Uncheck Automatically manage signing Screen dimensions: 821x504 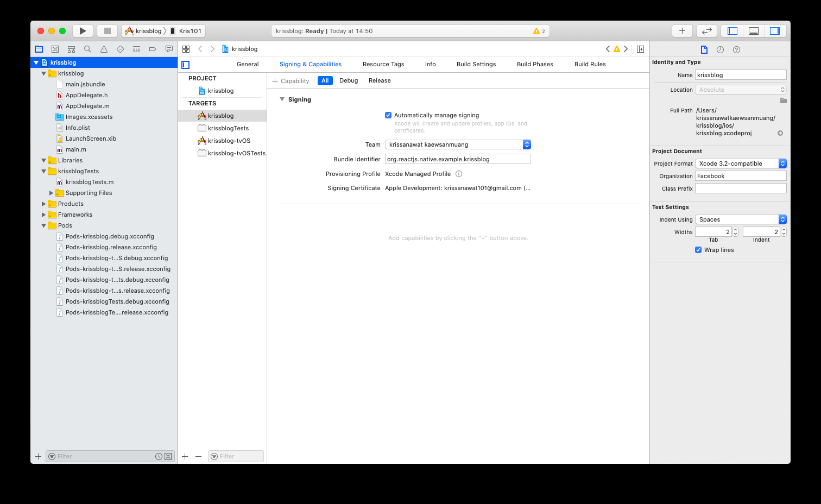pos(388,115)
